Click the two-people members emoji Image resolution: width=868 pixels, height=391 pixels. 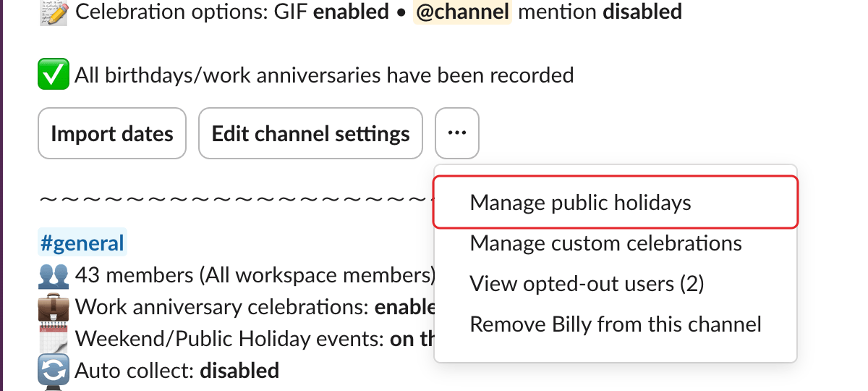[54, 276]
